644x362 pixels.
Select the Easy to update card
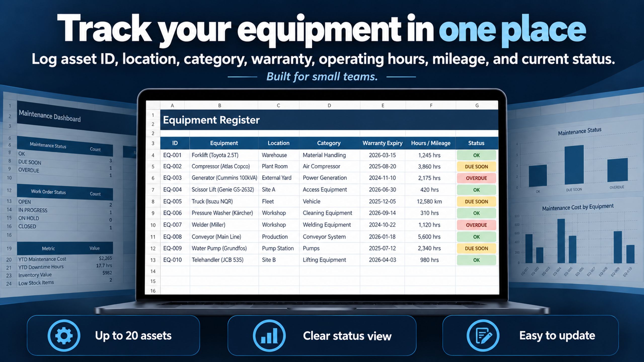coord(531,335)
